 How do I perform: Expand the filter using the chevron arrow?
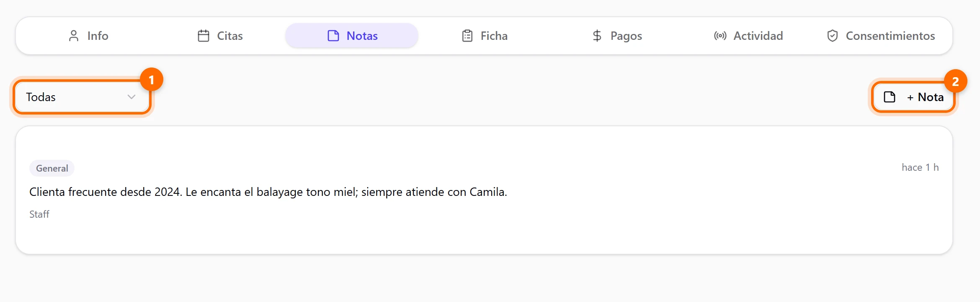[x=132, y=97]
